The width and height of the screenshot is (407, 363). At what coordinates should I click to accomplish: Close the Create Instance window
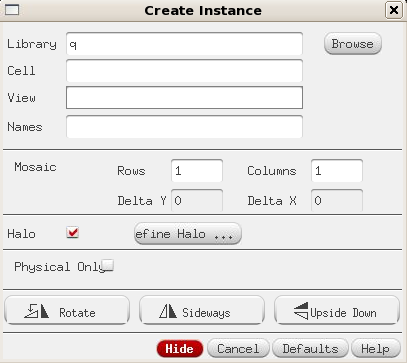[394, 10]
